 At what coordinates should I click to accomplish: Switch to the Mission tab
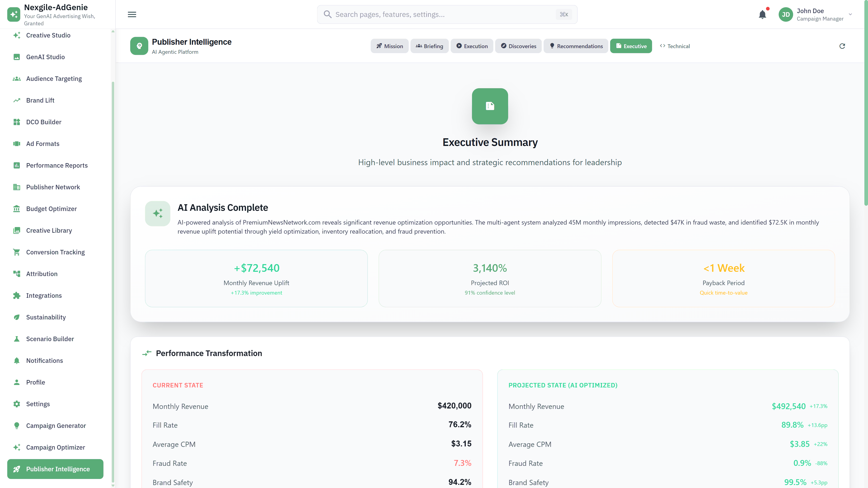pyautogui.click(x=389, y=46)
